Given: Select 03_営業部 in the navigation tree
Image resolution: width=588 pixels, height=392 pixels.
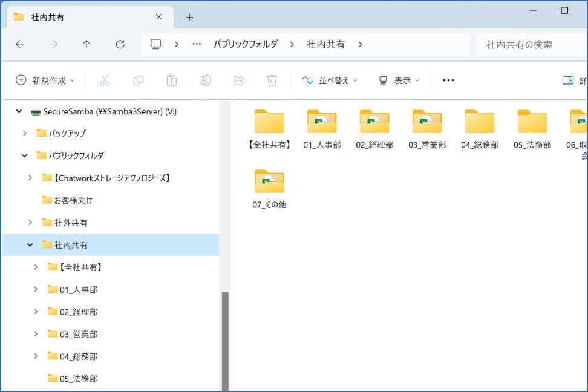Looking at the screenshot, I should [x=79, y=334].
